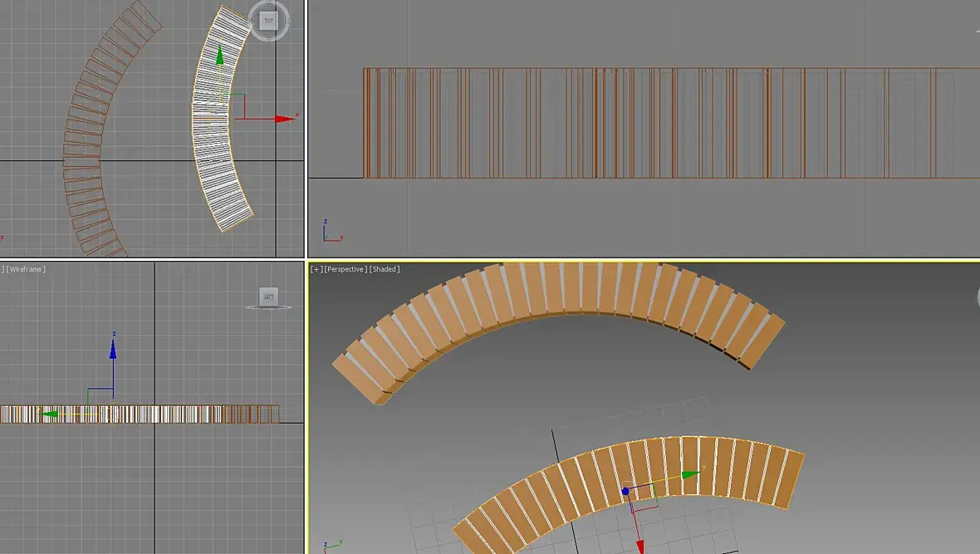Click the world axis tripod in Front viewport

(332, 232)
